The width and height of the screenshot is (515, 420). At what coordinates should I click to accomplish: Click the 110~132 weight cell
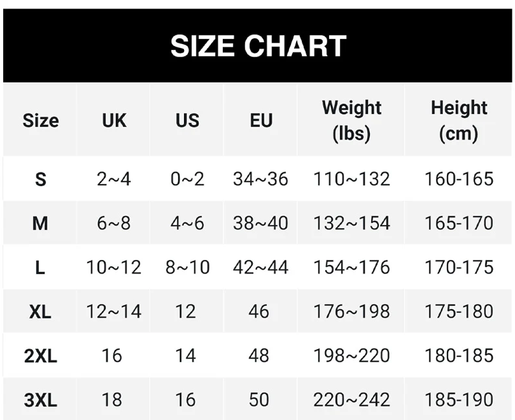[352, 179]
